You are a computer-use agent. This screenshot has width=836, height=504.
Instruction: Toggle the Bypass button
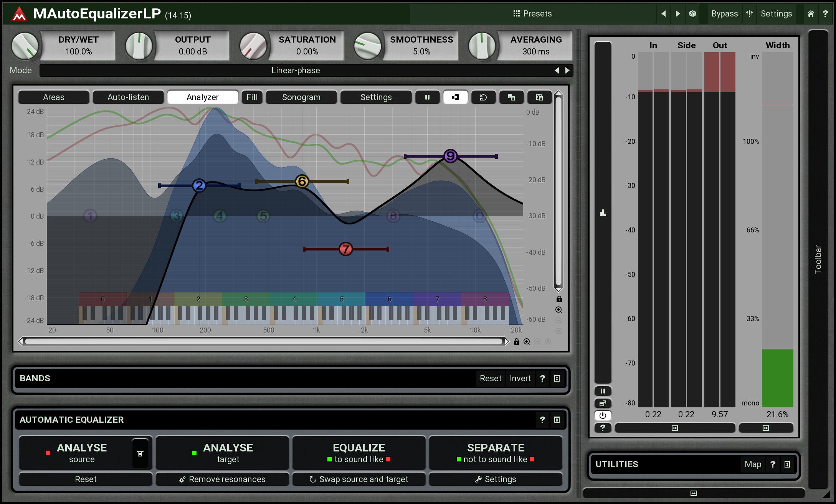click(724, 14)
